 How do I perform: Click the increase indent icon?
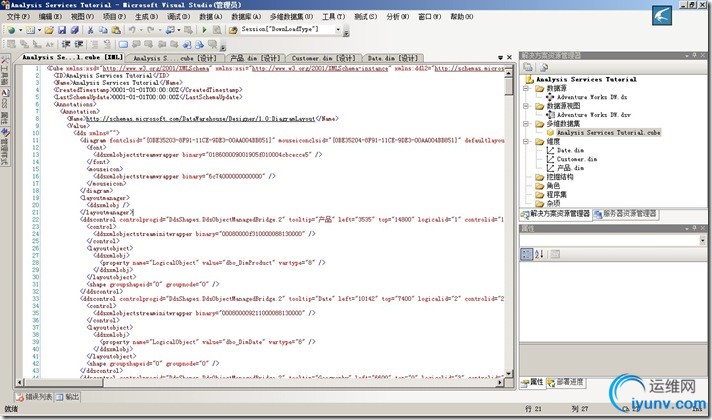click(79, 44)
